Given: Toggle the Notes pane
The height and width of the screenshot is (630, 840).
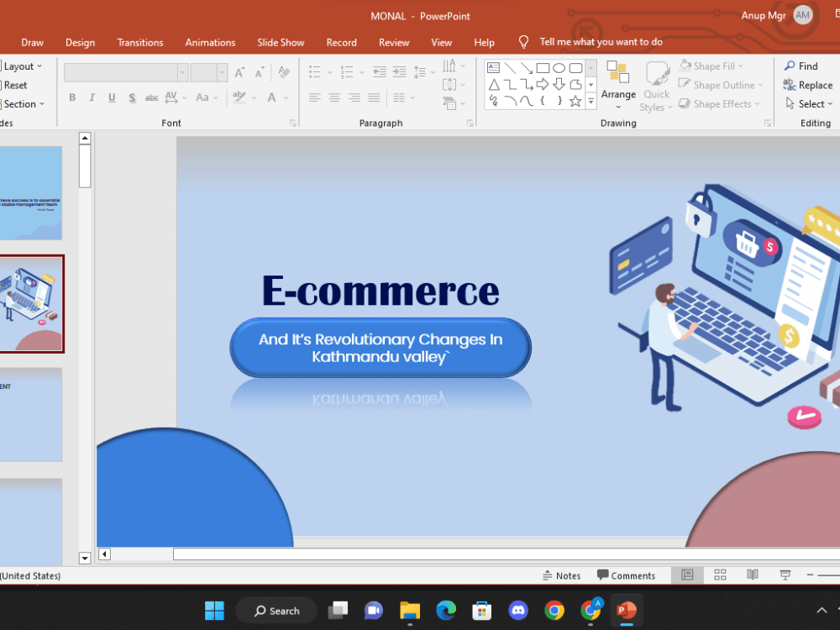Looking at the screenshot, I should tap(561, 575).
